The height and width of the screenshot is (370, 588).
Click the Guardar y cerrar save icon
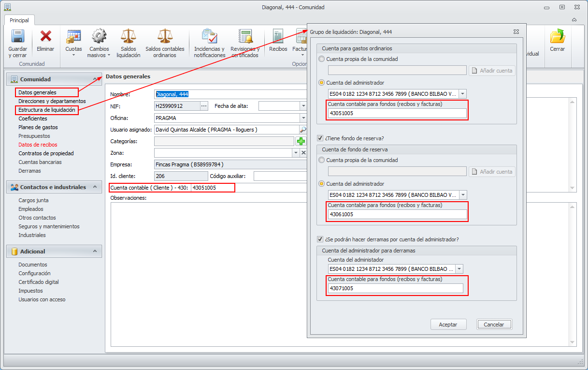(18, 37)
